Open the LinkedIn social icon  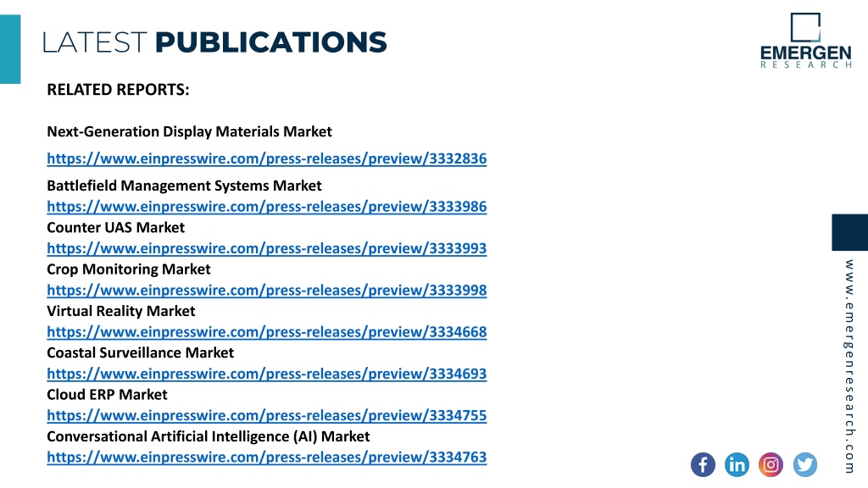[x=737, y=465]
